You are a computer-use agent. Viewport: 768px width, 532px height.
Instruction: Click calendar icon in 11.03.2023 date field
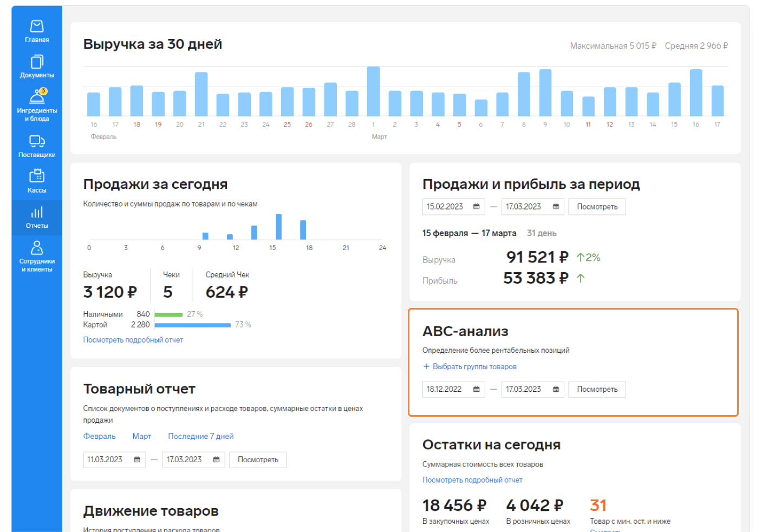137,459
